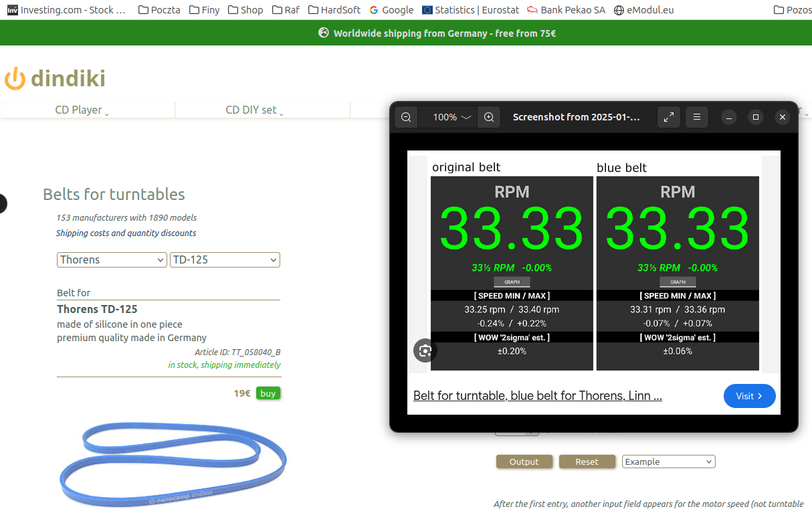Click the zoom out magnifier icon

click(406, 117)
